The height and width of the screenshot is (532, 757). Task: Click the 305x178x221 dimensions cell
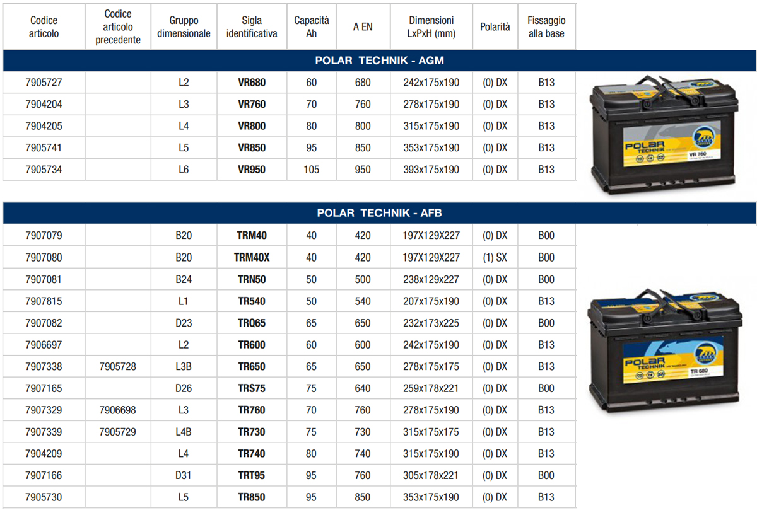pos(431,475)
